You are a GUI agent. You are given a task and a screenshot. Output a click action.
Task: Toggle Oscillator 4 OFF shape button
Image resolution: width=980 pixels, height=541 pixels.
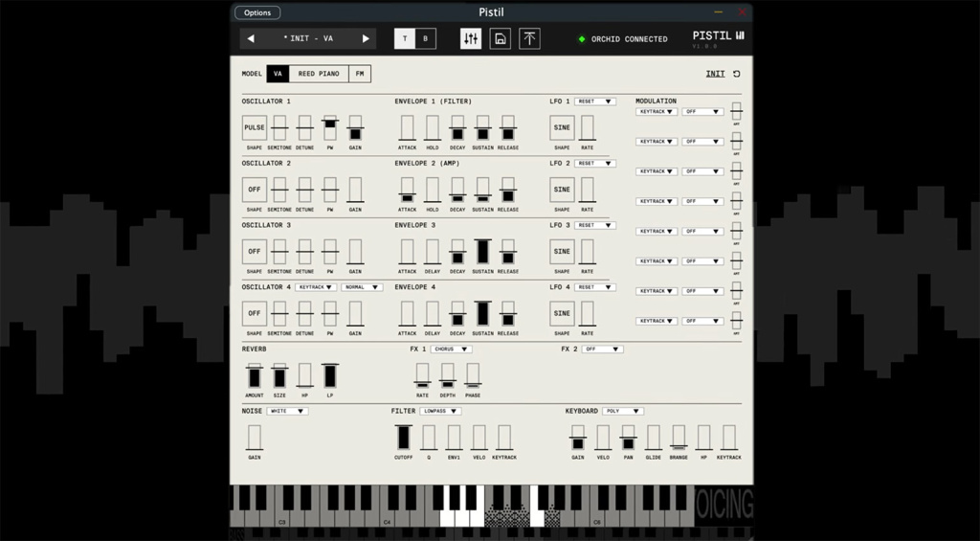[255, 313]
